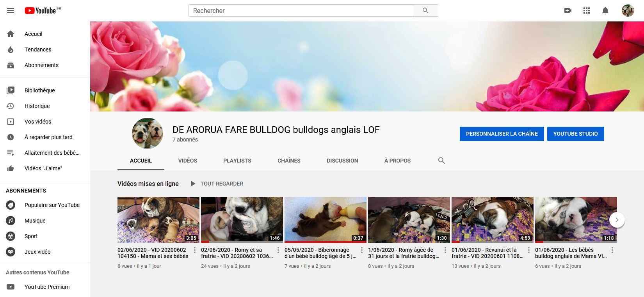The height and width of the screenshot is (297, 644).
Task: Open options menu for Revanui et la fratrie video
Action: 529,250
